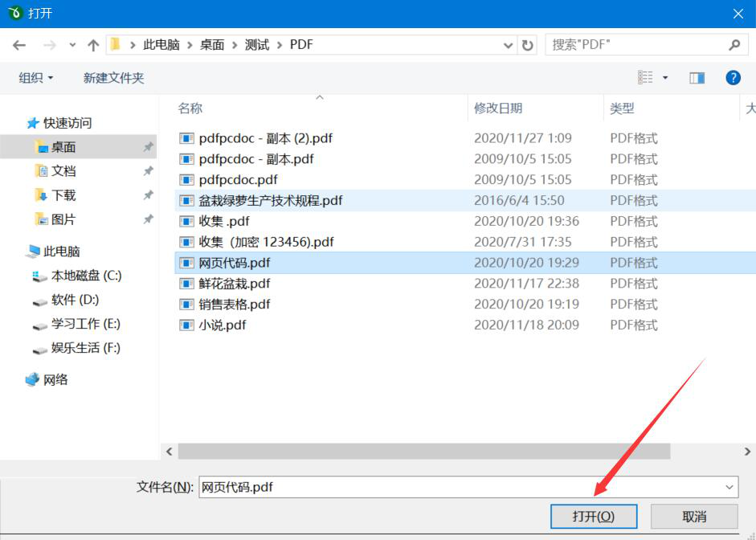Click pin icon next to 图片
This screenshot has height=540, width=756.
[x=149, y=219]
